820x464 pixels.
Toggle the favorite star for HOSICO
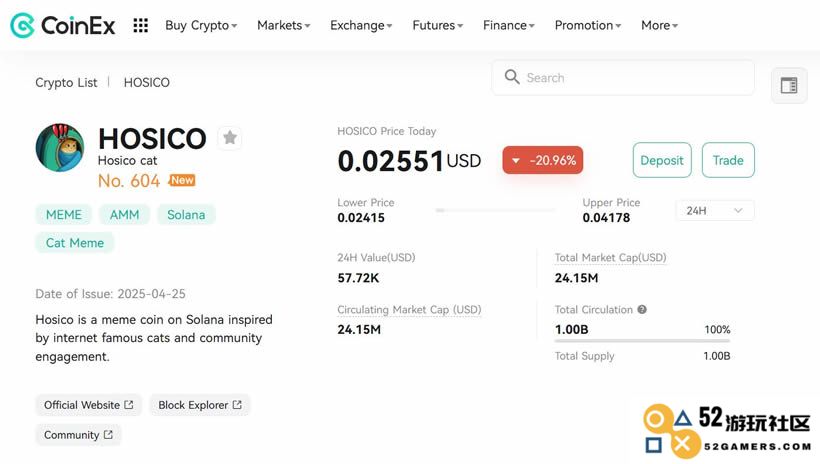[x=230, y=138]
